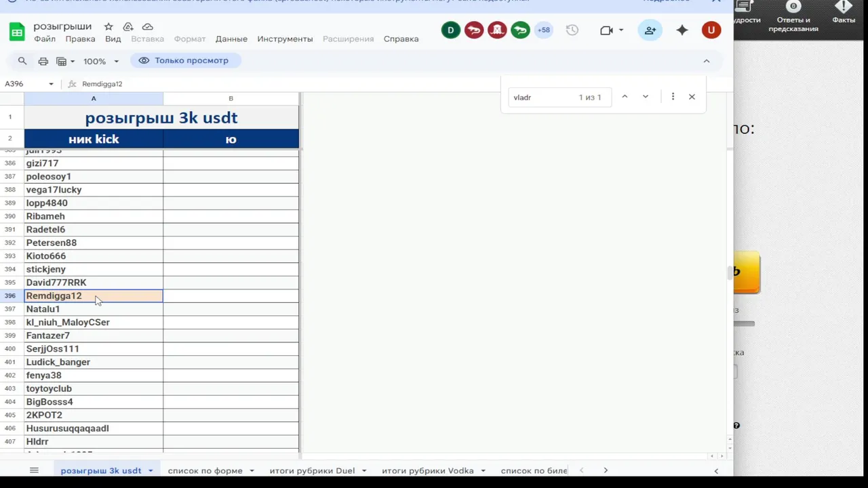Viewport: 868px width, 488px height.
Task: Check cloud save status icon
Action: [147, 26]
